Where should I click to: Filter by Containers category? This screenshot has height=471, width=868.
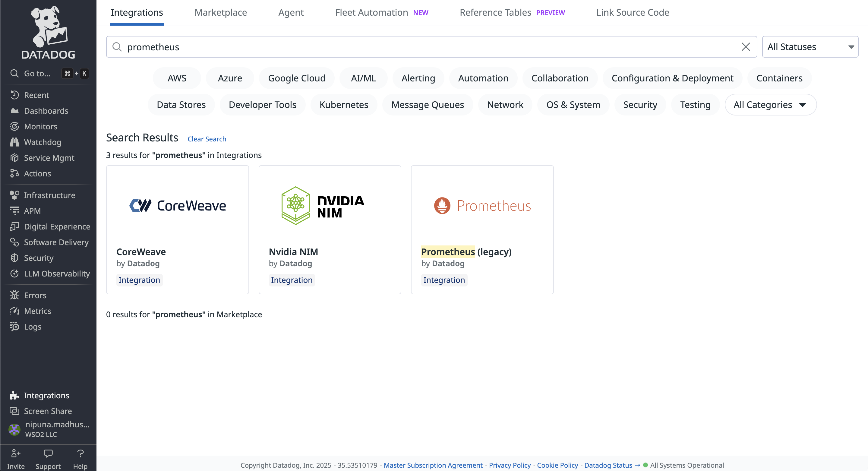pos(779,78)
